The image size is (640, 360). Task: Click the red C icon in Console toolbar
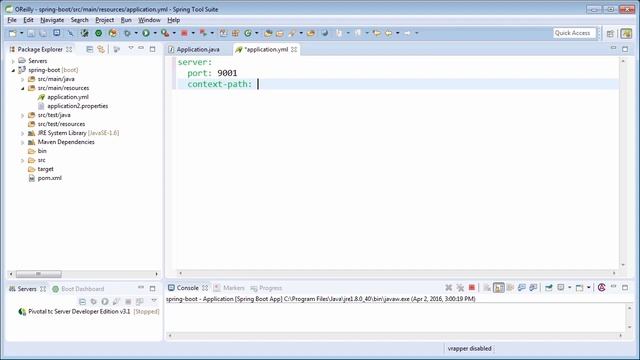[601, 288]
